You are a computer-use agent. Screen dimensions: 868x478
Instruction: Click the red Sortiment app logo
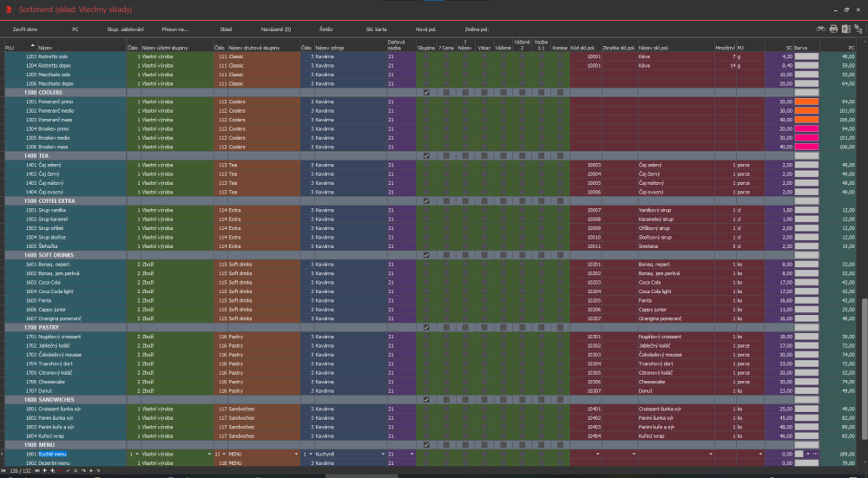(9, 10)
